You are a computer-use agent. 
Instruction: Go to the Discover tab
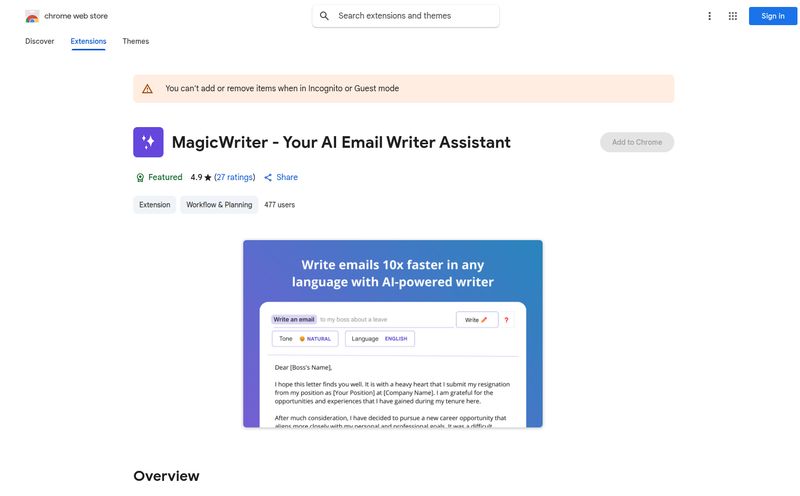pyautogui.click(x=39, y=41)
